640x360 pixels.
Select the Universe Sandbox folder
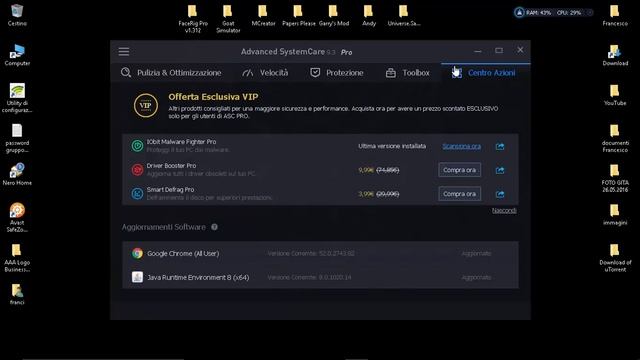point(404,15)
